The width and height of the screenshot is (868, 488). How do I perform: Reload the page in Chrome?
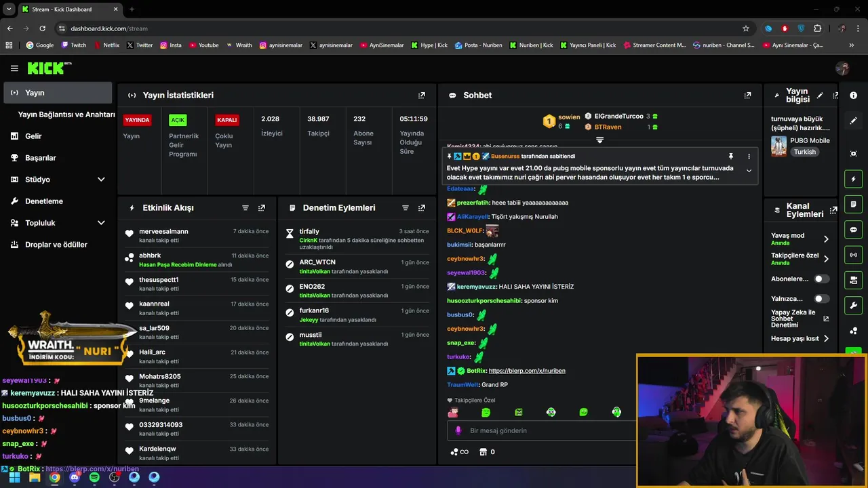click(43, 28)
